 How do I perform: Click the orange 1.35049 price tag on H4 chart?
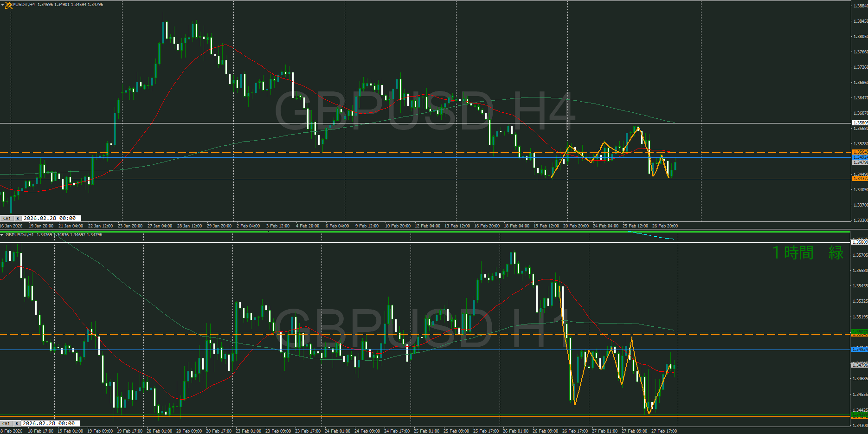(x=860, y=152)
